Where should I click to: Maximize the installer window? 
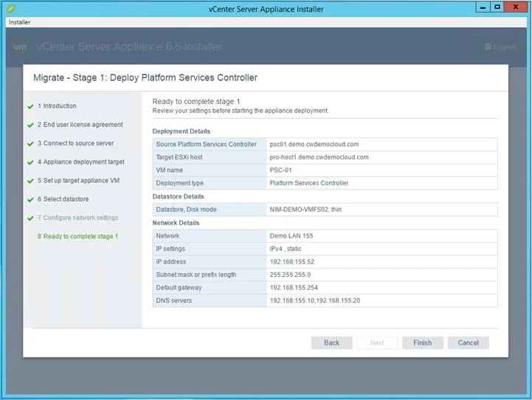497,7
